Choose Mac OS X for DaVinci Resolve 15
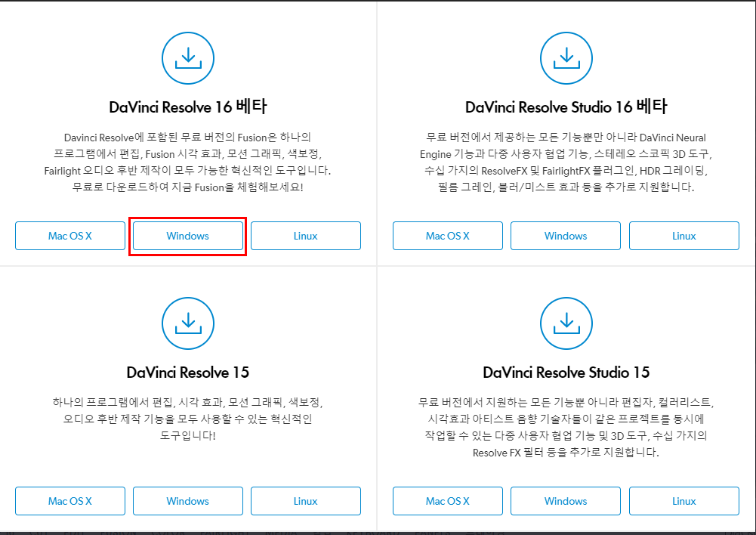 70,501
